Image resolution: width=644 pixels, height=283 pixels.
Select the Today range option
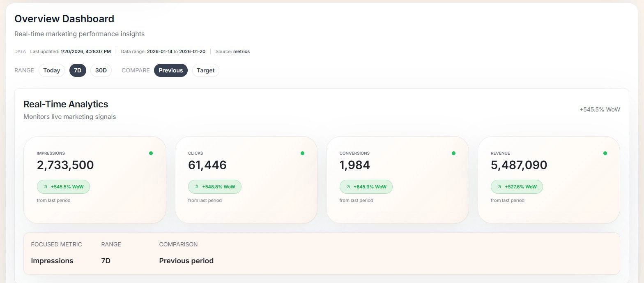51,70
